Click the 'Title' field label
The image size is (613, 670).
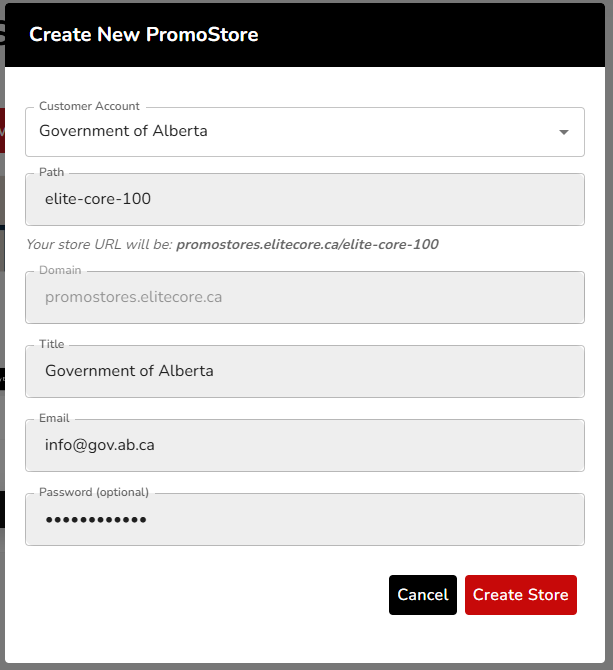click(51, 344)
